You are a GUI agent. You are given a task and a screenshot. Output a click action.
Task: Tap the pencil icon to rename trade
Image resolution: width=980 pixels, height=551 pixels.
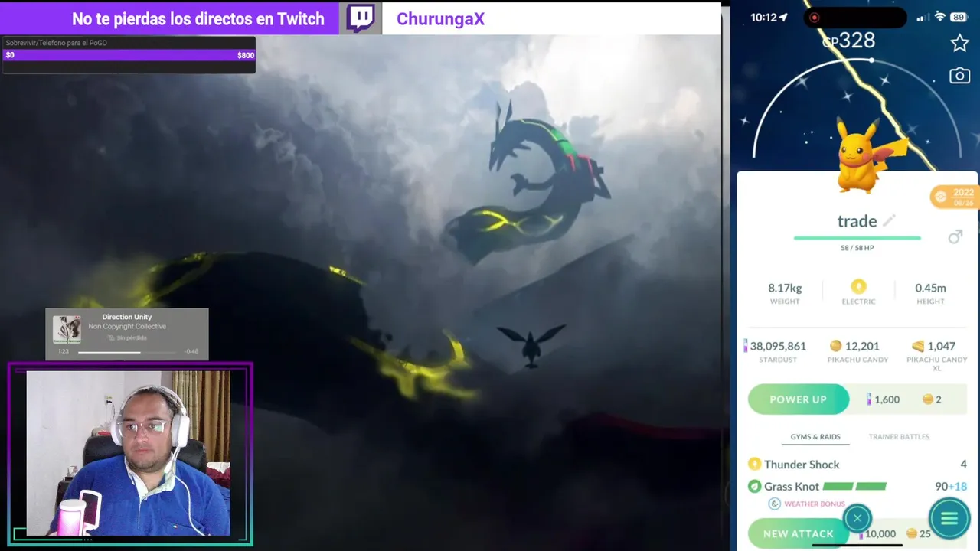point(889,221)
